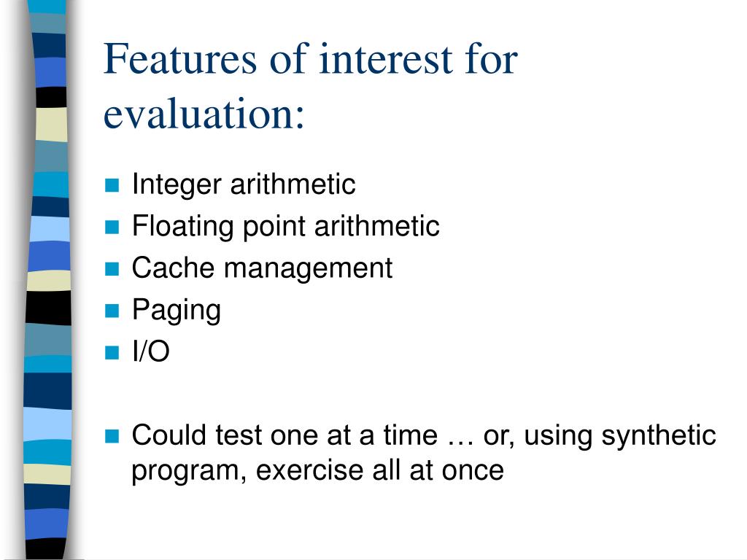Click the line program, exercise all at once
This screenshot has height=560, width=747.
tap(317, 472)
